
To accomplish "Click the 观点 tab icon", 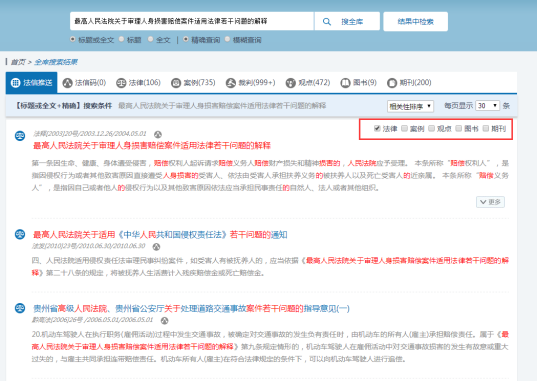I will 291,83.
